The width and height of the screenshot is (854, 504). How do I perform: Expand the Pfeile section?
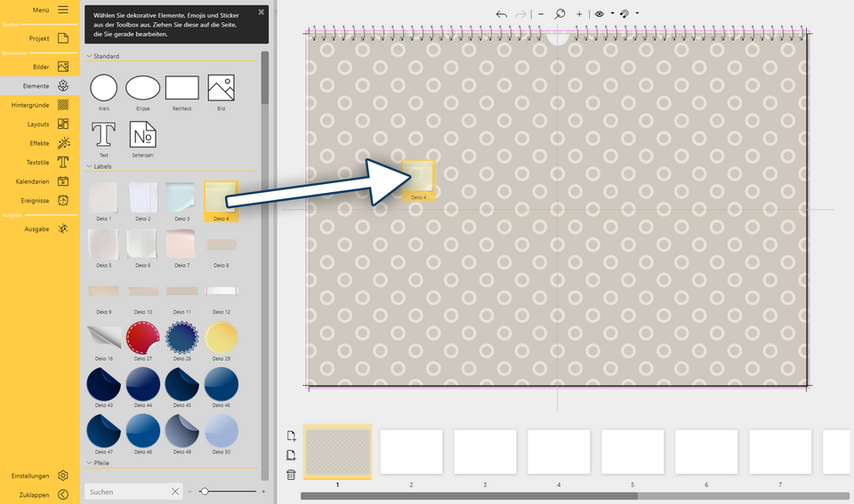pyautogui.click(x=90, y=463)
